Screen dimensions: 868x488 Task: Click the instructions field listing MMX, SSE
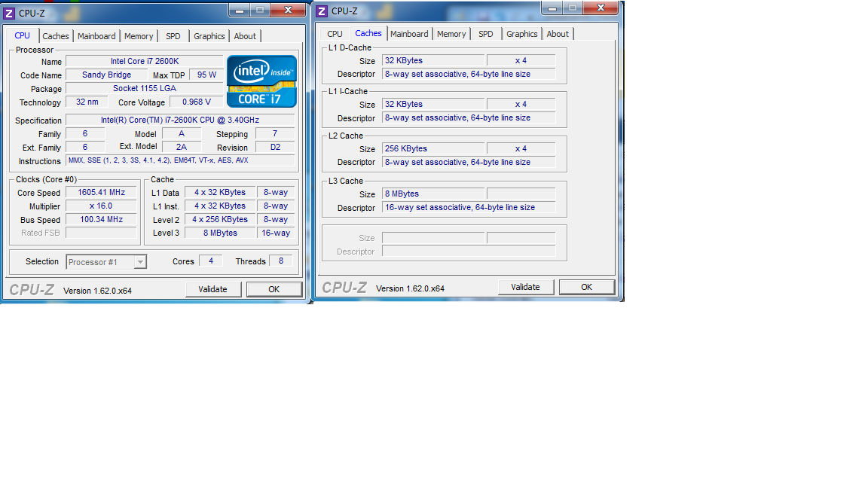click(x=180, y=160)
